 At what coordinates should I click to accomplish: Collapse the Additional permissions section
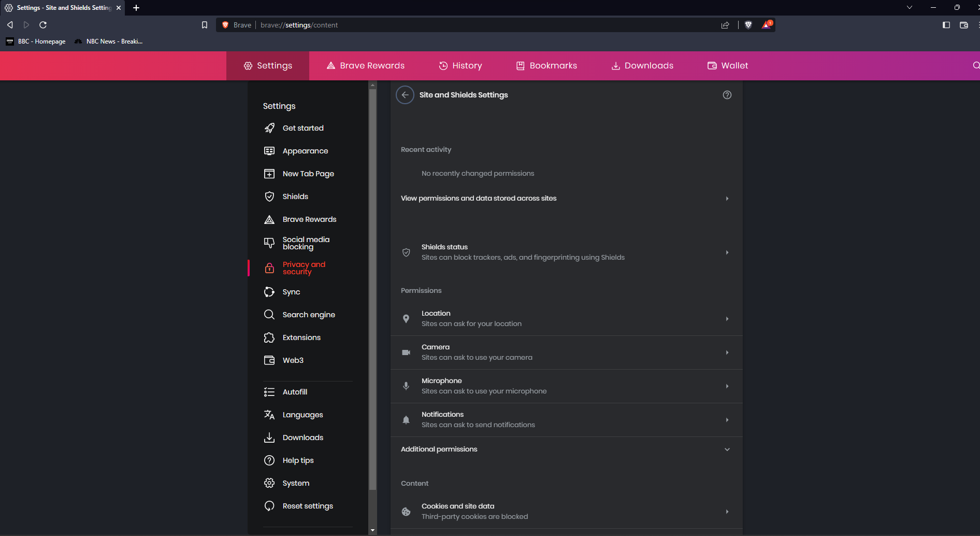727,449
